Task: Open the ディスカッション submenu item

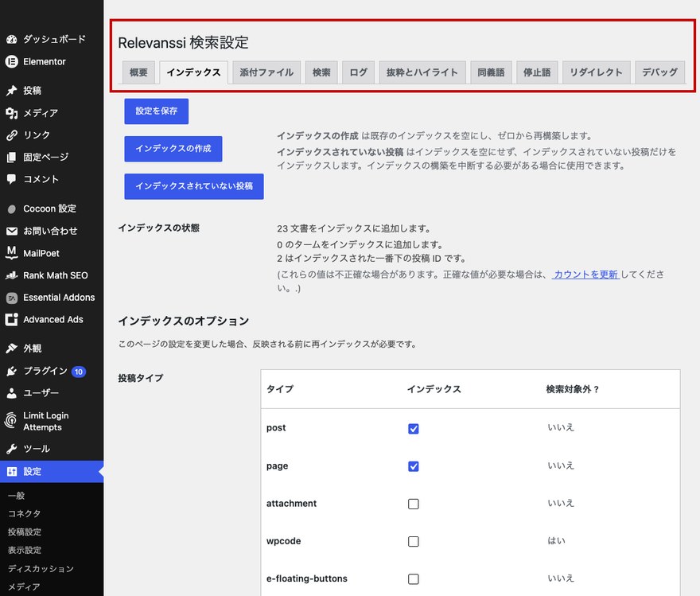Action: pyautogui.click(x=41, y=569)
